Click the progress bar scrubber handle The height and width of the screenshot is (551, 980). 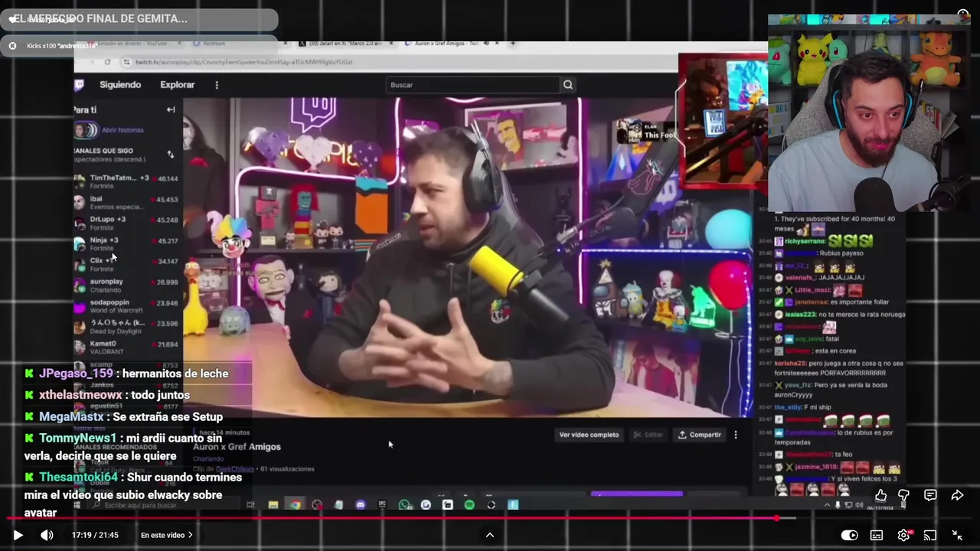coord(777,518)
